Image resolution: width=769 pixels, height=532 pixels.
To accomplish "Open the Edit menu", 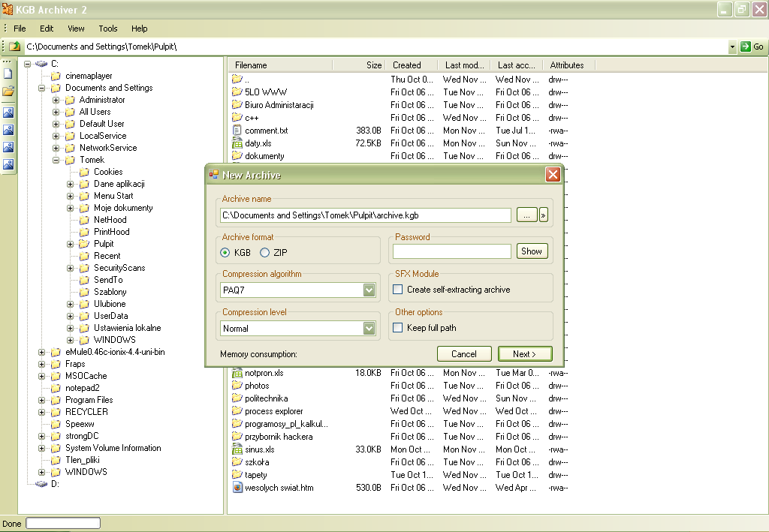I will [x=47, y=29].
